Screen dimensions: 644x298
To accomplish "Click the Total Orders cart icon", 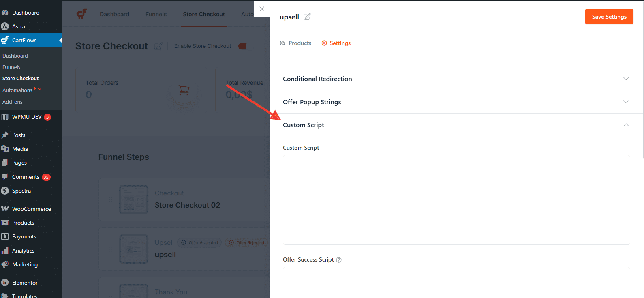I will point(184,90).
